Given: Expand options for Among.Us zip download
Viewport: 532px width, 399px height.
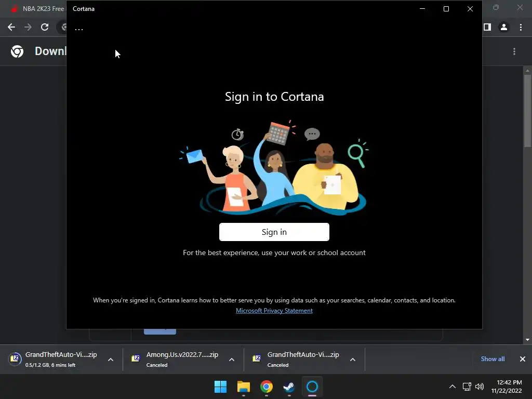Looking at the screenshot, I should (232, 360).
